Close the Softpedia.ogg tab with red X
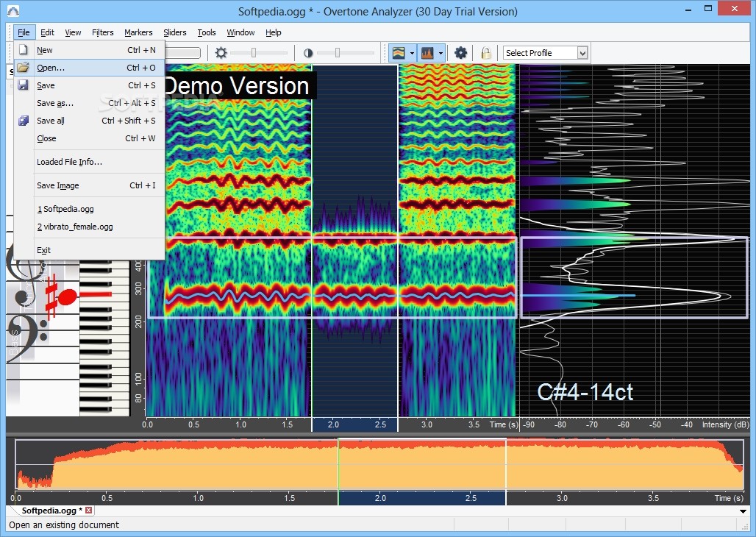Screen dimensions: 756x537 [89, 510]
